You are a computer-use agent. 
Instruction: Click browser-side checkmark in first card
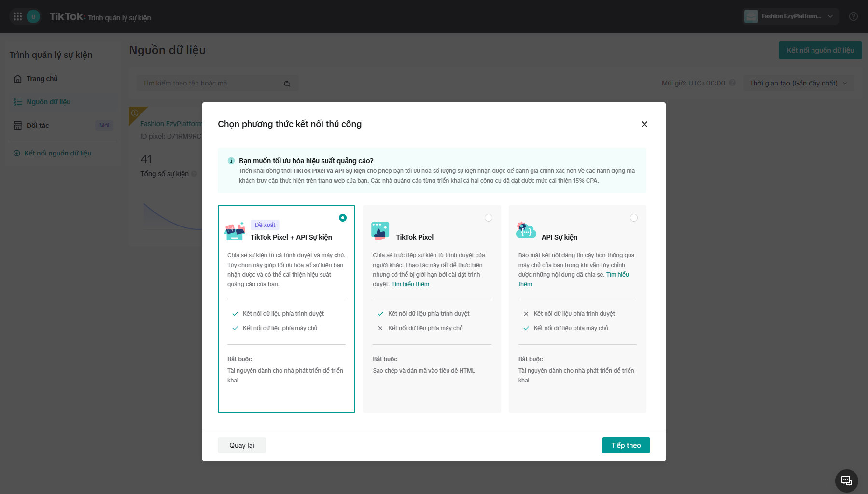point(236,314)
